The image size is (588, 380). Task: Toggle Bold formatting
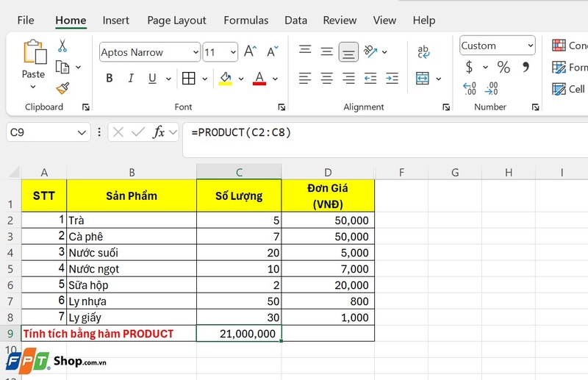tap(109, 78)
